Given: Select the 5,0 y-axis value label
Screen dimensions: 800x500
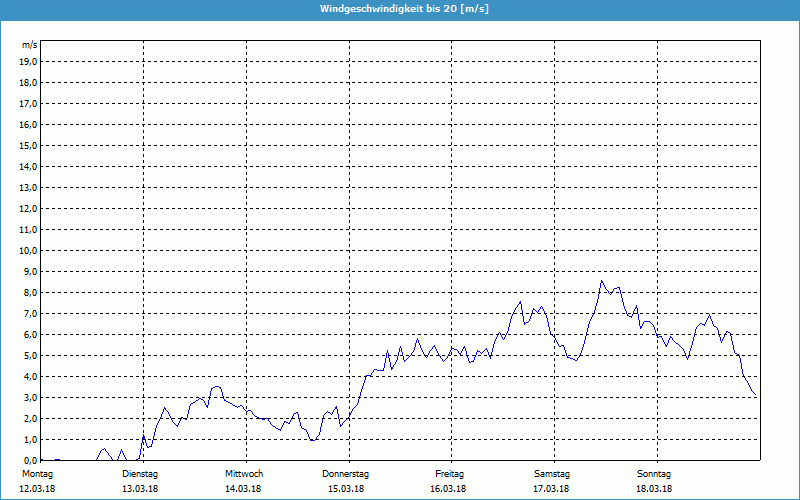Looking at the screenshot, I should coord(29,355).
